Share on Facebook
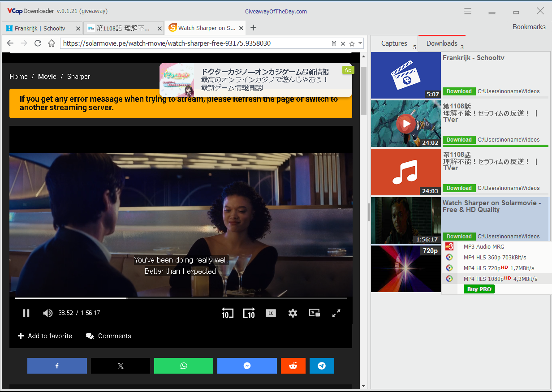552x392 pixels. 57,366
